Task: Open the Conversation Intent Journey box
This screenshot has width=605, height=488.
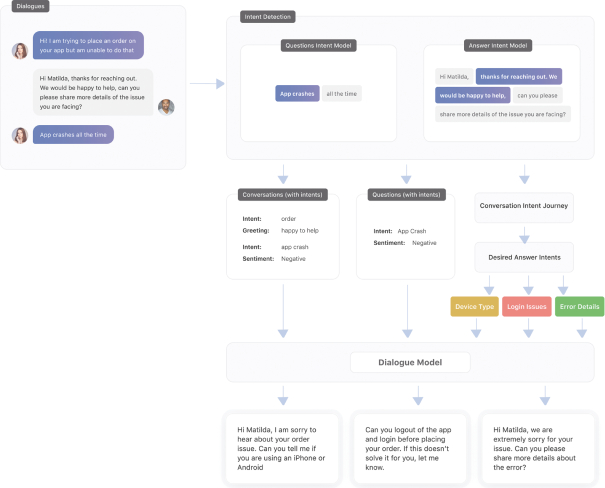Action: pos(524,206)
